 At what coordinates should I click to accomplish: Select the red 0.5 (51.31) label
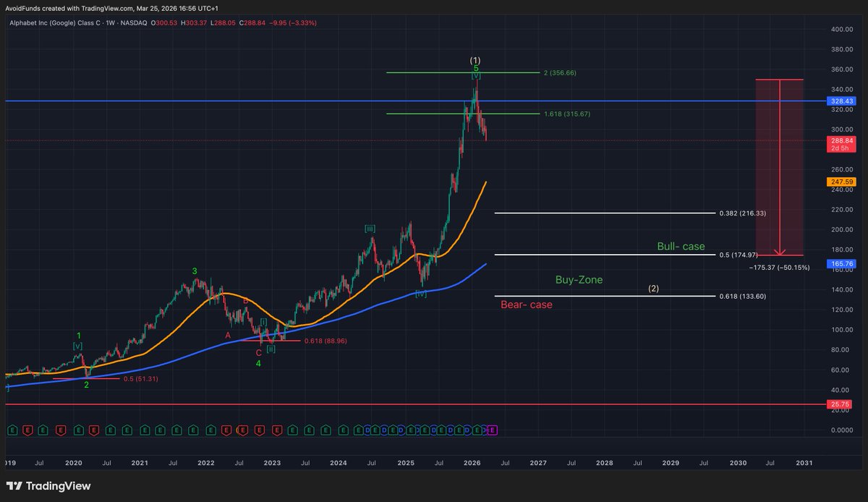[141, 378]
